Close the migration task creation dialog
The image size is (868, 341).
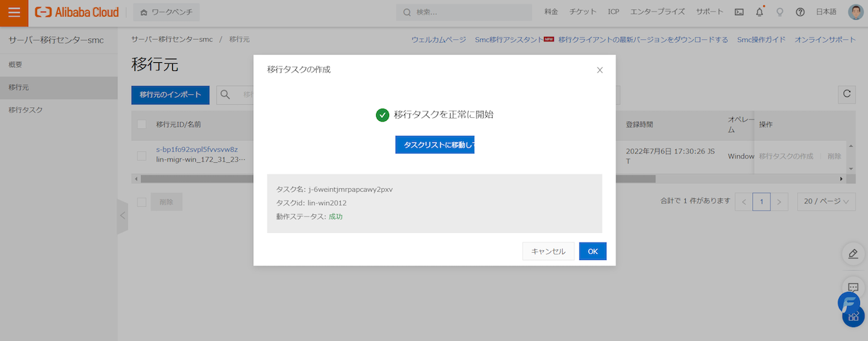point(600,70)
